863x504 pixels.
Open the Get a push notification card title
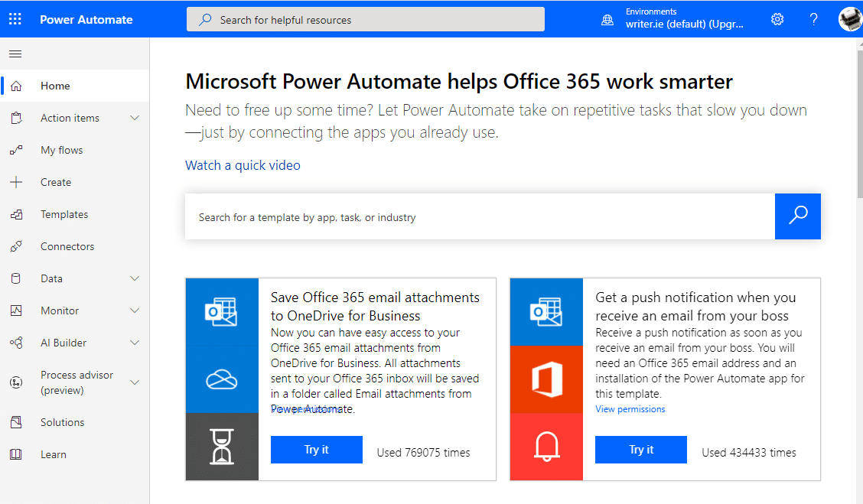pos(695,307)
